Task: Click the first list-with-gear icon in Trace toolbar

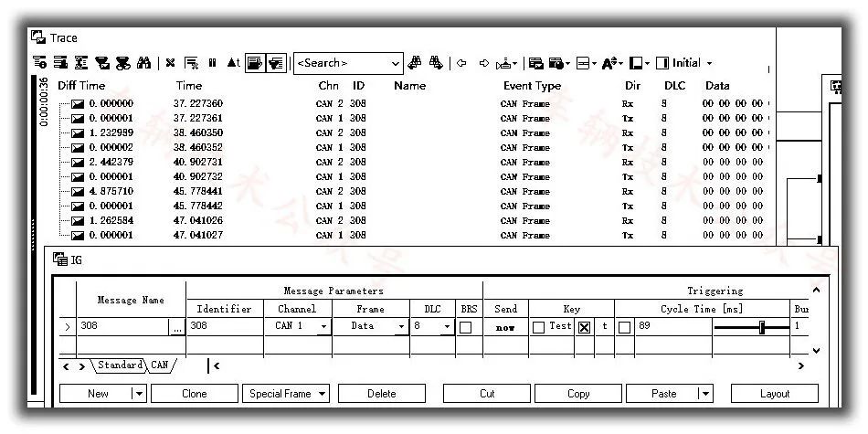Action: coord(39,63)
